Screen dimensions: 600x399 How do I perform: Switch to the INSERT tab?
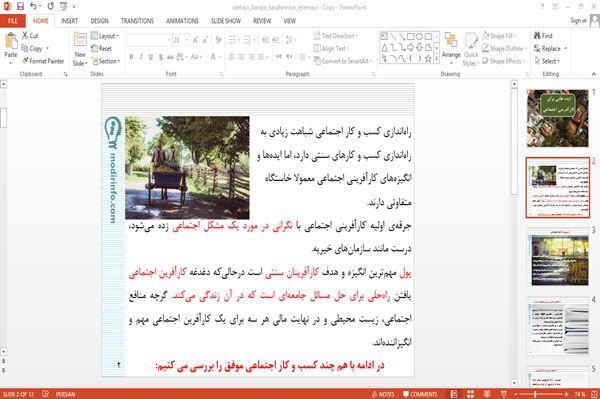(69, 21)
